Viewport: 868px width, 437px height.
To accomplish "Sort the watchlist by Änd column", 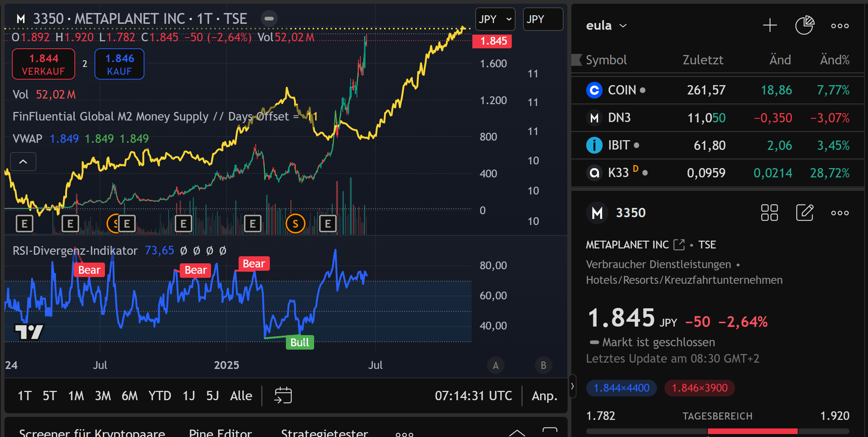I will (780, 60).
